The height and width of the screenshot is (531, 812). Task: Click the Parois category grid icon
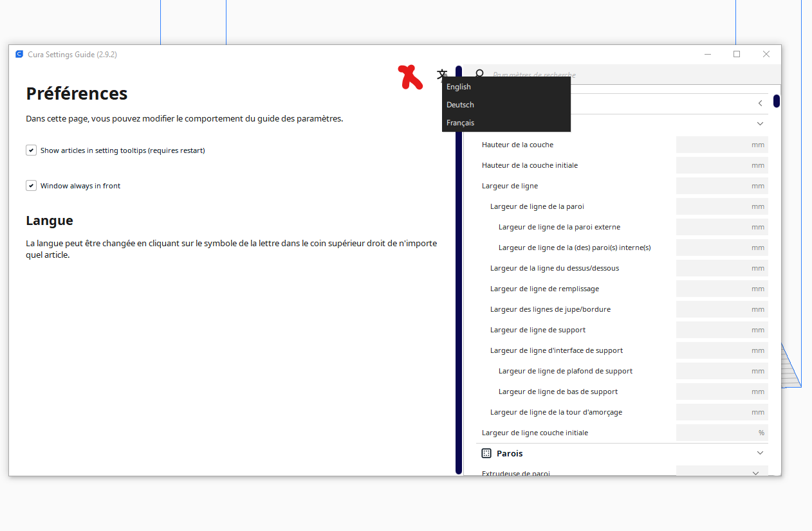(486, 453)
